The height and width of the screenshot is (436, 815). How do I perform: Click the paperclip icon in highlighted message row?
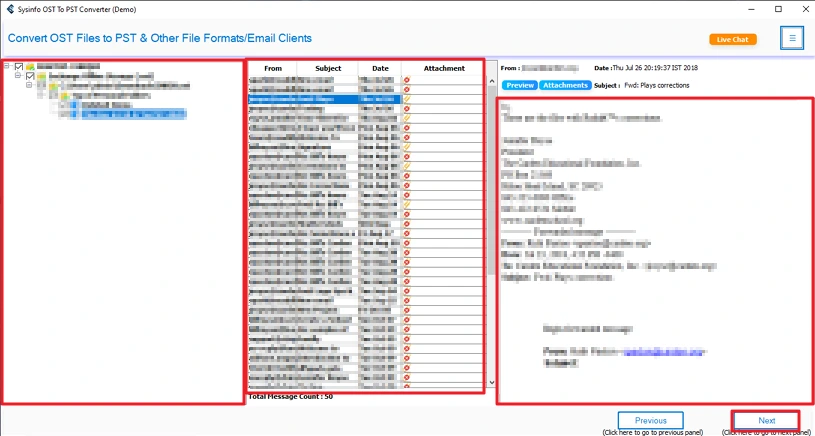pyautogui.click(x=407, y=99)
